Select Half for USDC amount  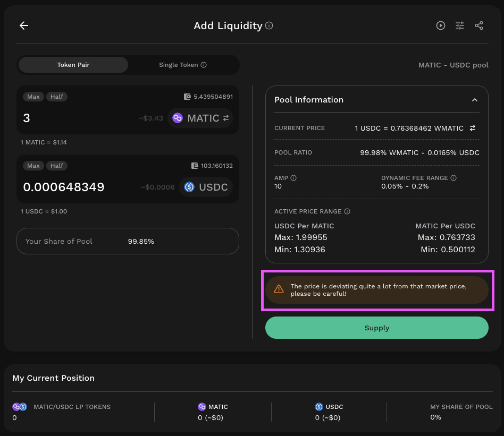point(57,166)
